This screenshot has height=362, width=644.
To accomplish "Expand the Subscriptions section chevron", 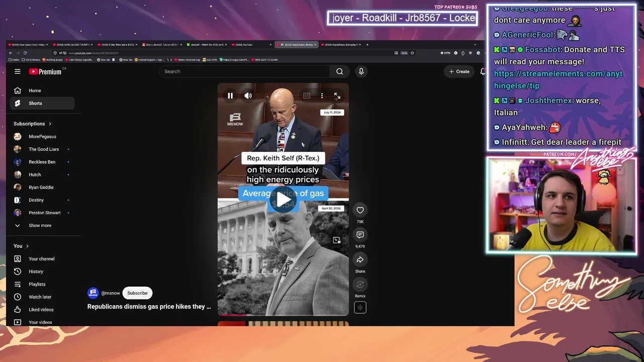I will click(x=50, y=124).
